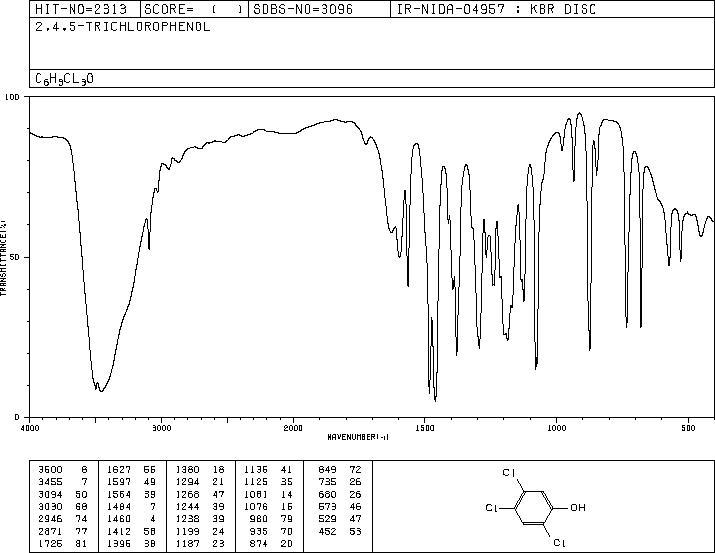Click the 4000 label on the wavenumber axis

pos(30,428)
